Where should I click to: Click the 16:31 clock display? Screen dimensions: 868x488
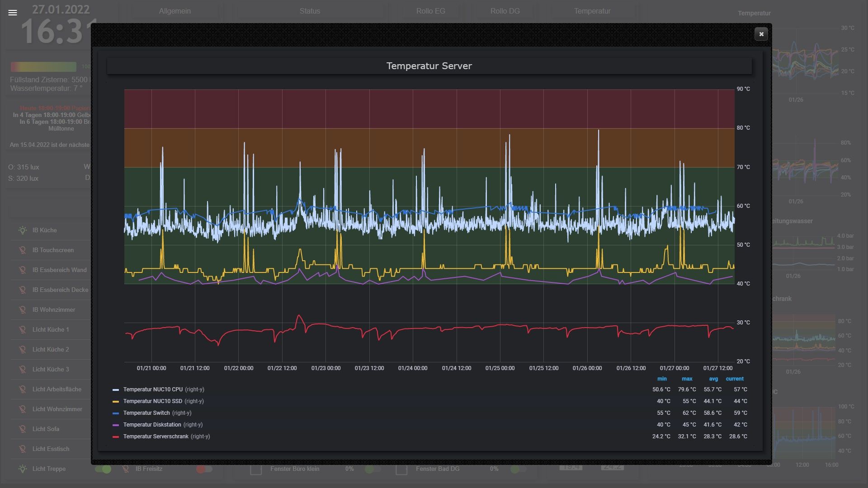tap(57, 32)
